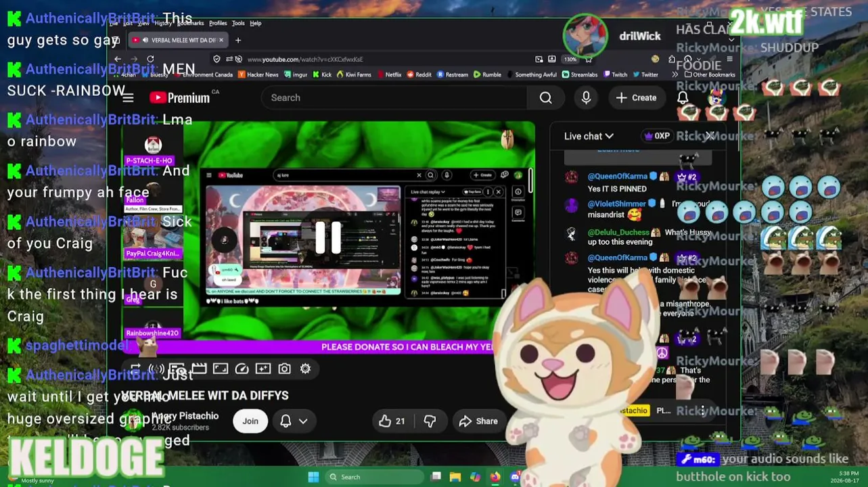The image size is (868, 487).
Task: Expand the Live chat mode dropdown
Action: [x=589, y=136]
